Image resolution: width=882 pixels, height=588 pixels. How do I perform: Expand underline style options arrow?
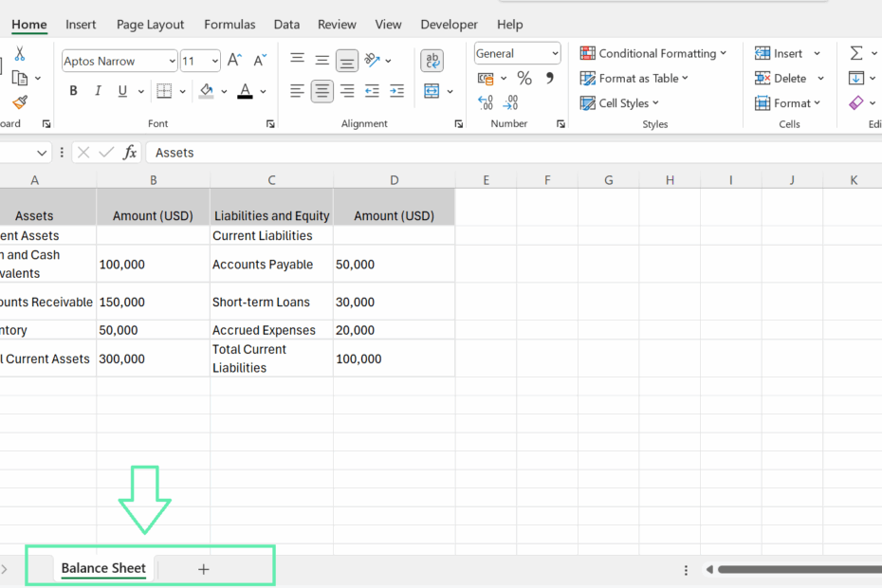(x=140, y=91)
